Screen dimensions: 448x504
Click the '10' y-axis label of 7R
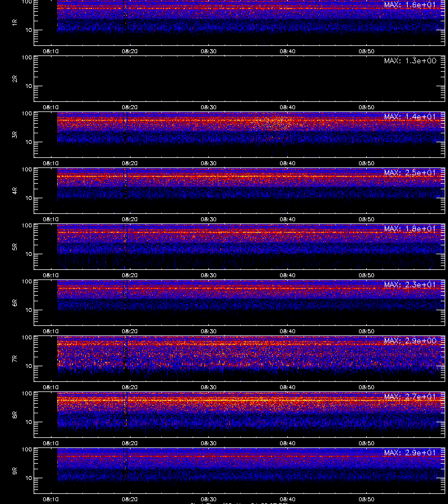pyautogui.click(x=29, y=366)
